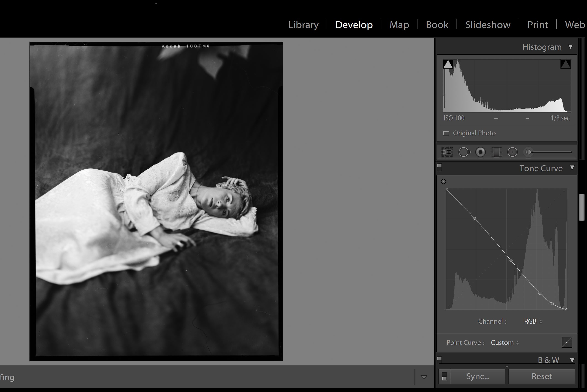Click the Sync button
The width and height of the screenshot is (587, 392).
(x=478, y=376)
